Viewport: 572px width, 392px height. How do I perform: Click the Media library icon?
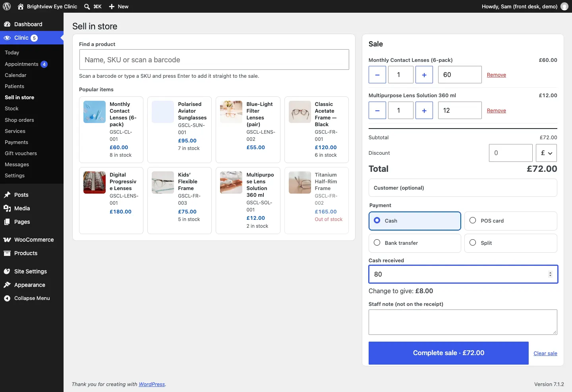click(7, 208)
